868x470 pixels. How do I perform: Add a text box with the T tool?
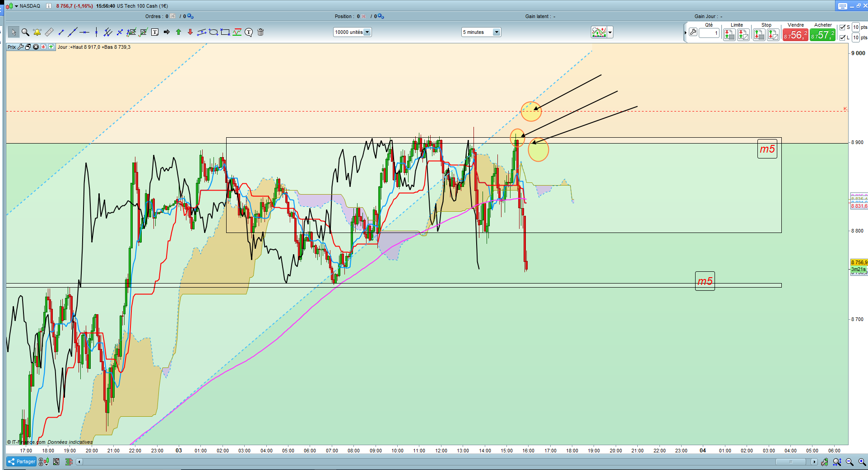pyautogui.click(x=155, y=32)
